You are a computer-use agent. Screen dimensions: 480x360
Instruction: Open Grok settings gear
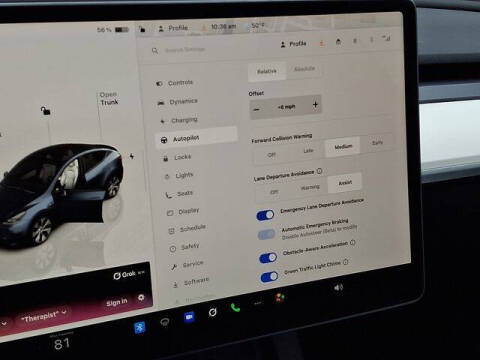point(141,297)
